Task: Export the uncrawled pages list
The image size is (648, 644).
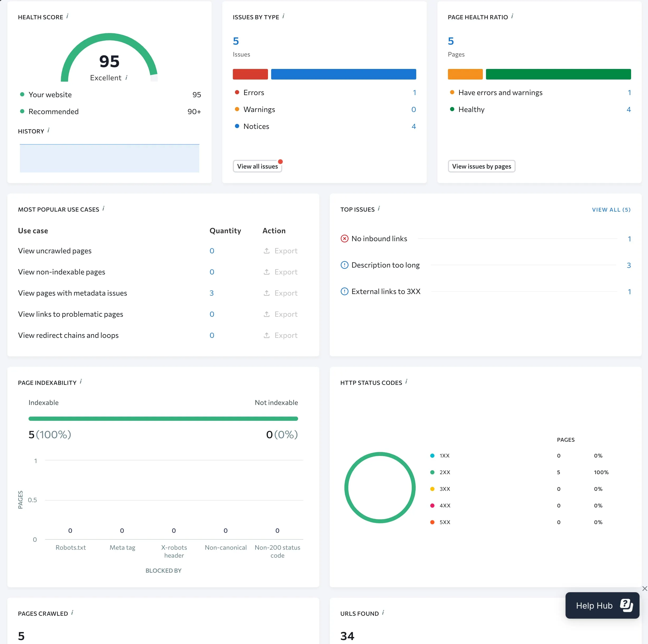Action: pyautogui.click(x=281, y=251)
